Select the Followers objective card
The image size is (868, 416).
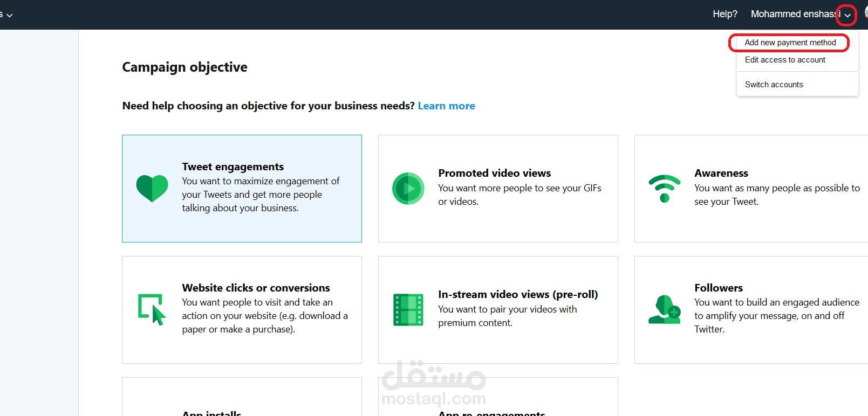click(x=751, y=310)
